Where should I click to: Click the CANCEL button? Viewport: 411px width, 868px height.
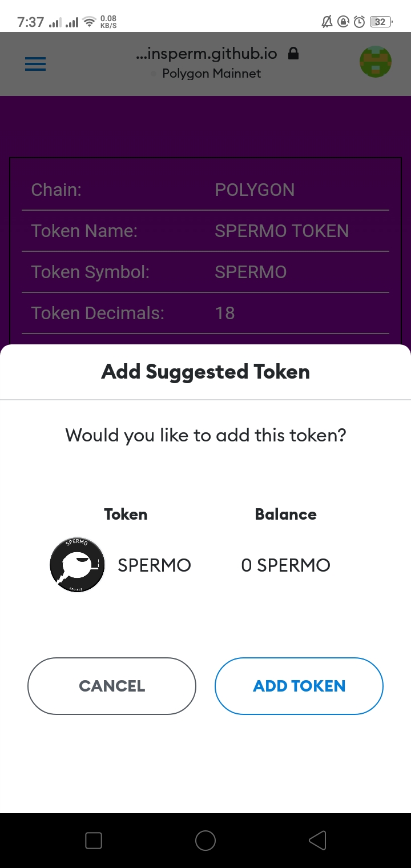(112, 686)
